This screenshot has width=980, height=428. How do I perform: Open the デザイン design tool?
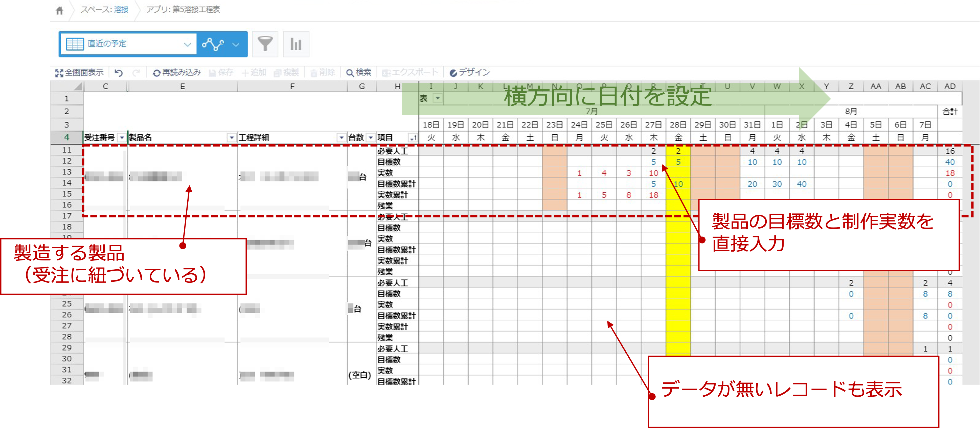pyautogui.click(x=469, y=72)
